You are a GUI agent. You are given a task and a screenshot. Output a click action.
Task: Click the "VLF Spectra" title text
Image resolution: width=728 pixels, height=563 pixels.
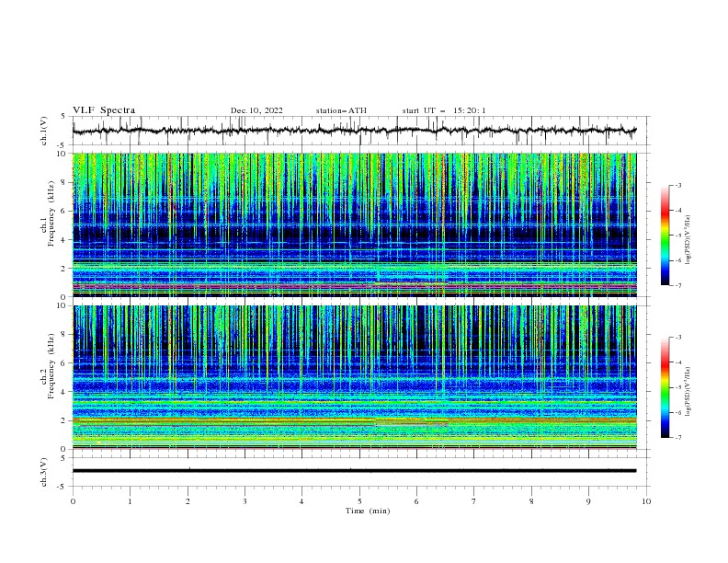click(x=104, y=110)
